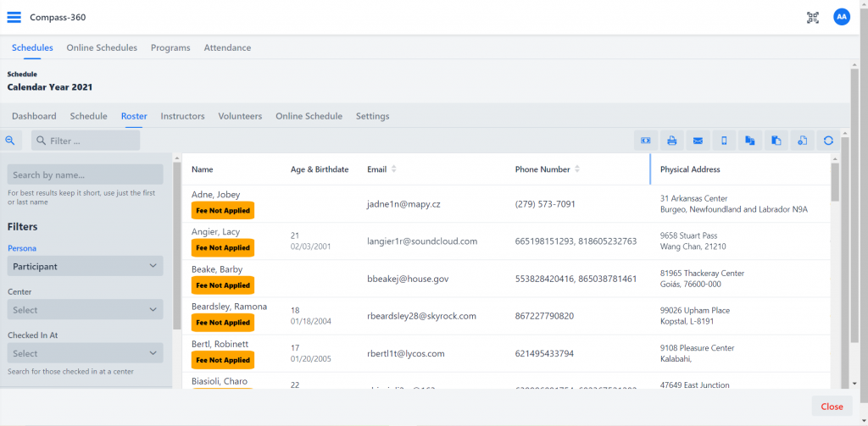868x426 pixels.
Task: Click phone number 621495433794
Action: click(x=544, y=353)
